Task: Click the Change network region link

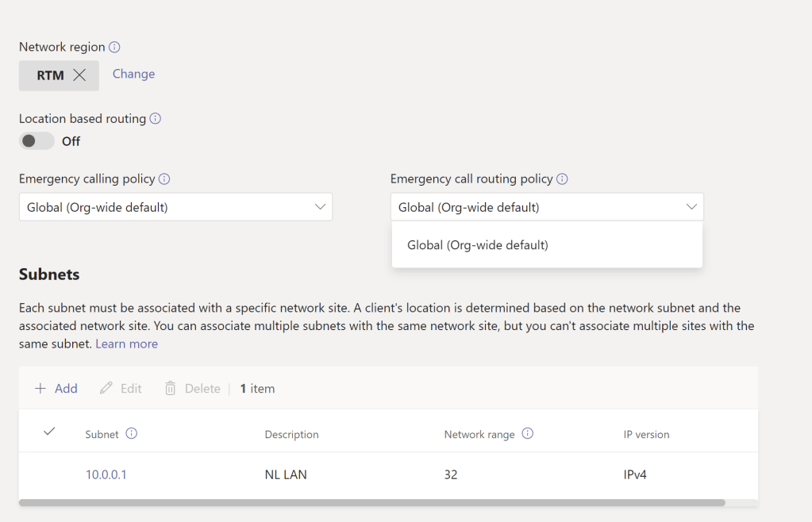Action: [x=133, y=74]
